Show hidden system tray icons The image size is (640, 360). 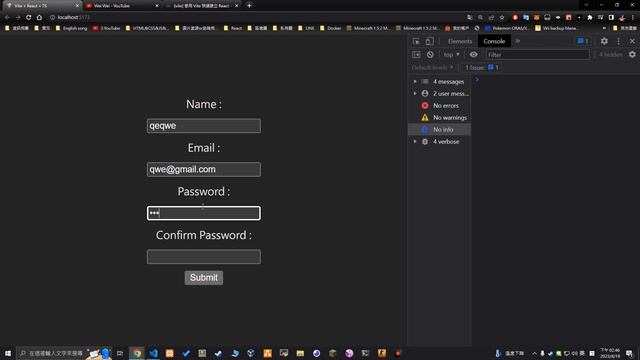click(534, 353)
